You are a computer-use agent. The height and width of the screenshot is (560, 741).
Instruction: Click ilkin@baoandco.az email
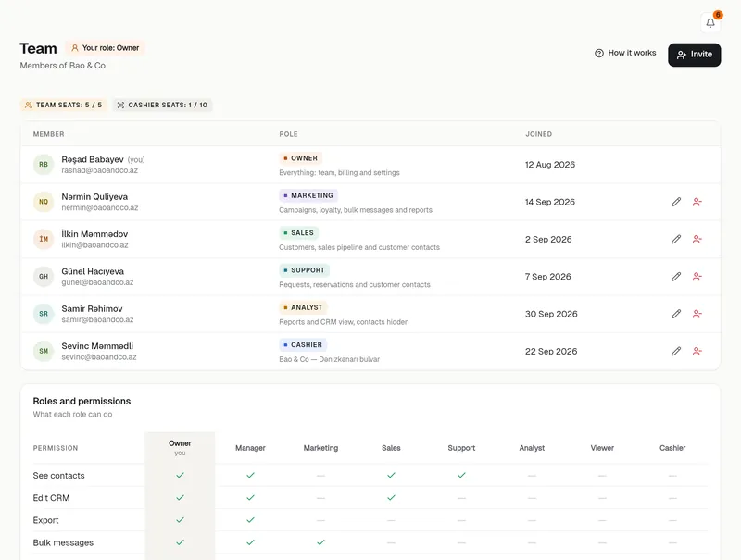(94, 245)
